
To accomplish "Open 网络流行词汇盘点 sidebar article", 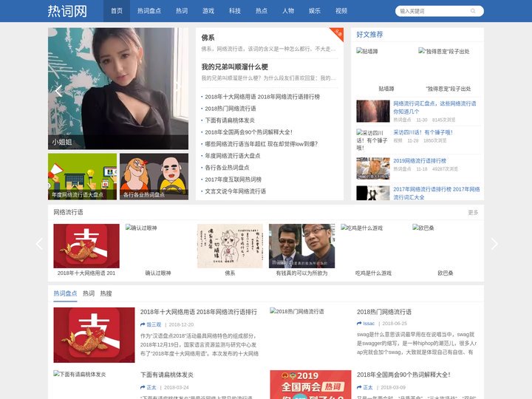I will [x=434, y=107].
